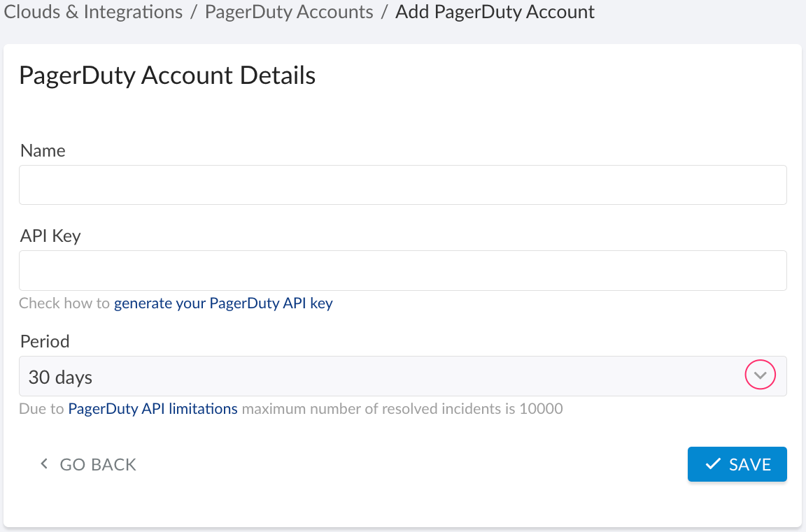
Task: Click the checkmark icon inside the SAVE button
Action: click(x=712, y=463)
